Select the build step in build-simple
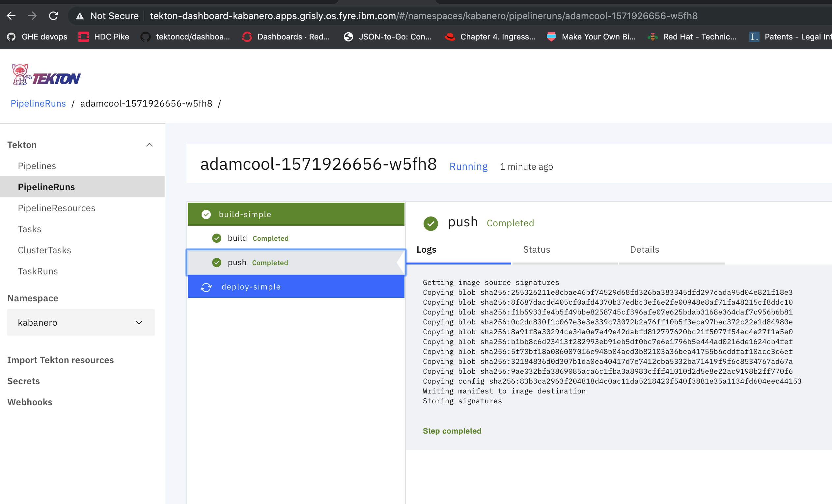 point(237,238)
